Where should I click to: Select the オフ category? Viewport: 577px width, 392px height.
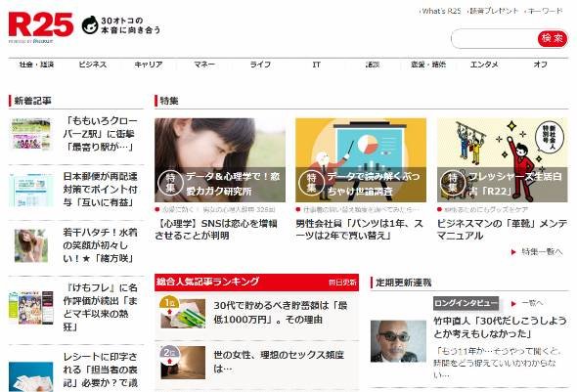[540, 65]
